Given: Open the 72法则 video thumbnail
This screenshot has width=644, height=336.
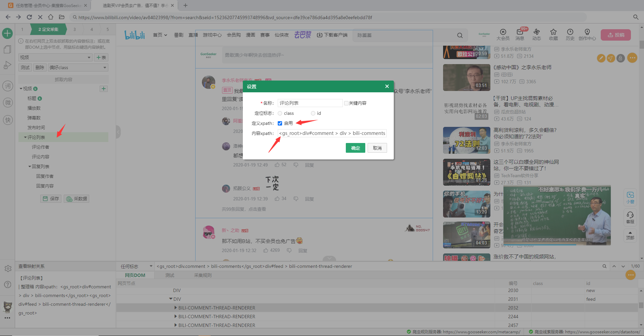Looking at the screenshot, I should pyautogui.click(x=467, y=140).
